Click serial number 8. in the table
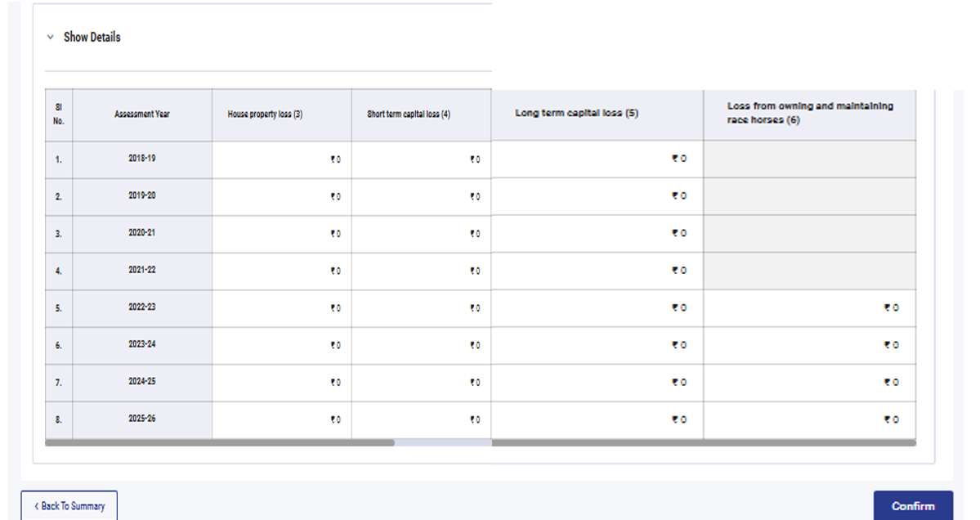 pos(59,420)
